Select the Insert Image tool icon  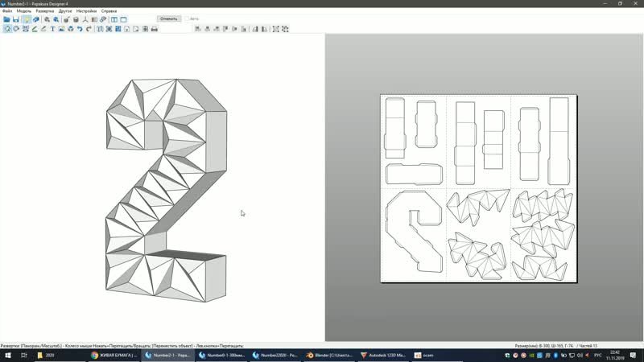pyautogui.click(x=62, y=29)
